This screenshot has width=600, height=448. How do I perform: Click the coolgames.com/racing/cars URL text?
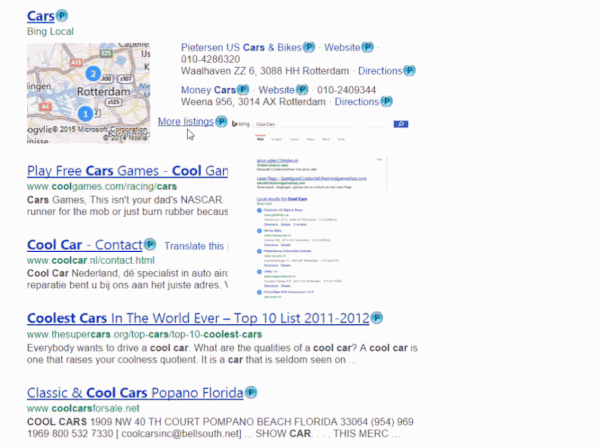(102, 186)
